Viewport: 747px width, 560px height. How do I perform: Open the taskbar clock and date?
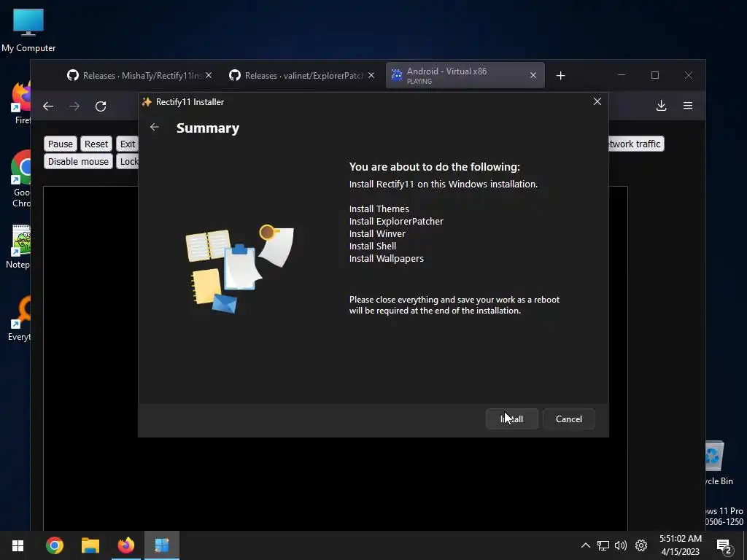click(x=681, y=545)
